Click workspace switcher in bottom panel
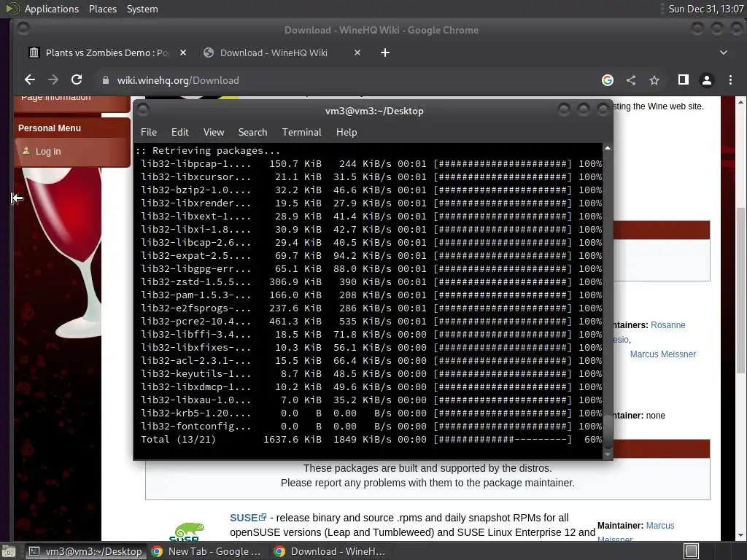The width and height of the screenshot is (747, 560). 692,551
